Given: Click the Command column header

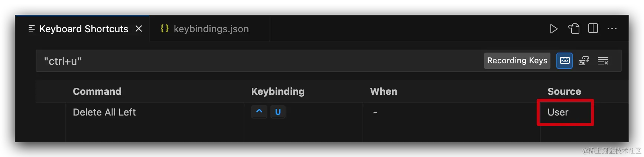Looking at the screenshot, I should coord(97,91).
